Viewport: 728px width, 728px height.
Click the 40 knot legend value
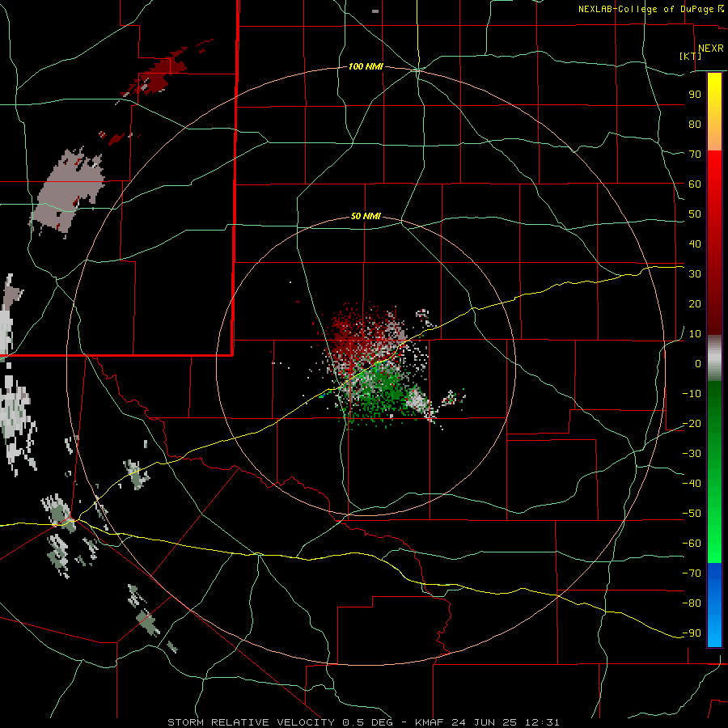(695, 244)
